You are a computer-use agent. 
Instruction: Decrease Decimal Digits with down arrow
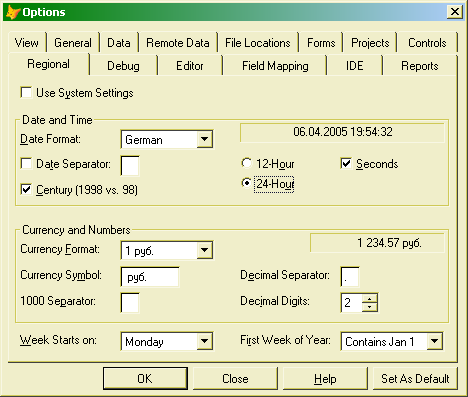pos(369,307)
